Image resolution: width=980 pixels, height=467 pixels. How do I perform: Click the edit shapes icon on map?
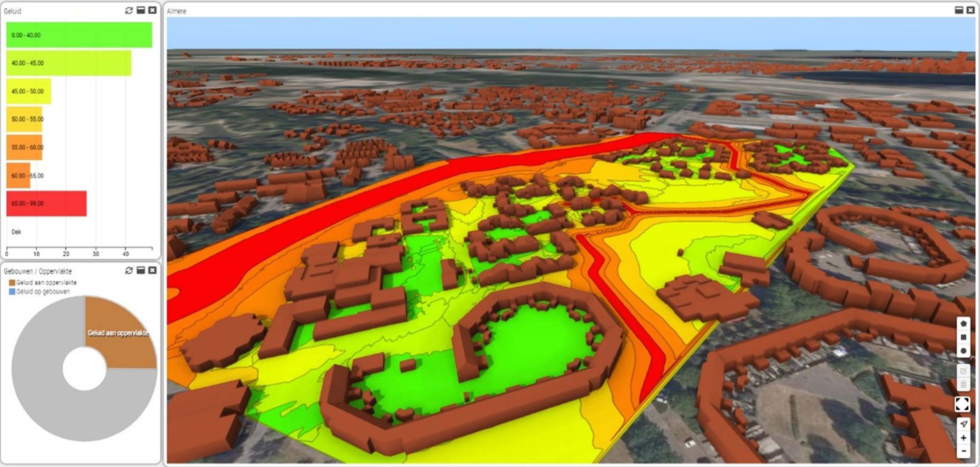coord(963,371)
